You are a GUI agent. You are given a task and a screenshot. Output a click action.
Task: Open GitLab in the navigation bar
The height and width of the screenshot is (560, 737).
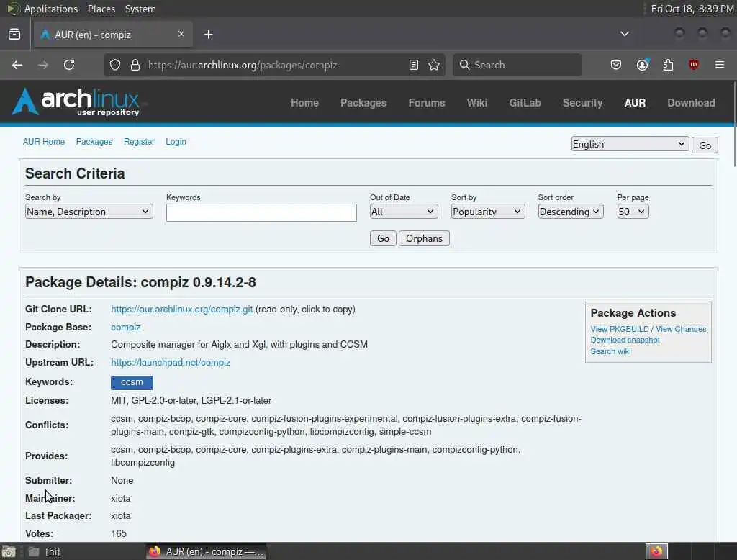tap(525, 102)
